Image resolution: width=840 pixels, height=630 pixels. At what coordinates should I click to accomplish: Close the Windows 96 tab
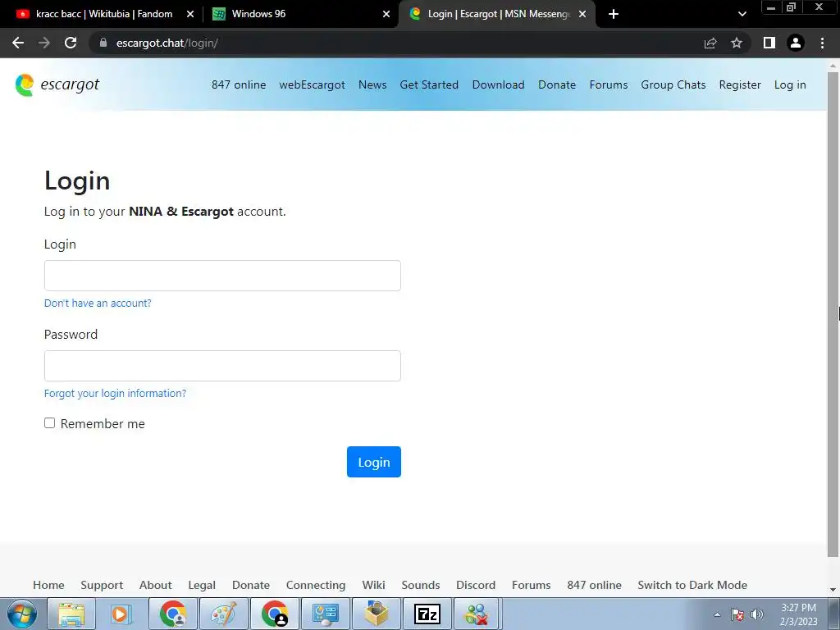coord(386,14)
